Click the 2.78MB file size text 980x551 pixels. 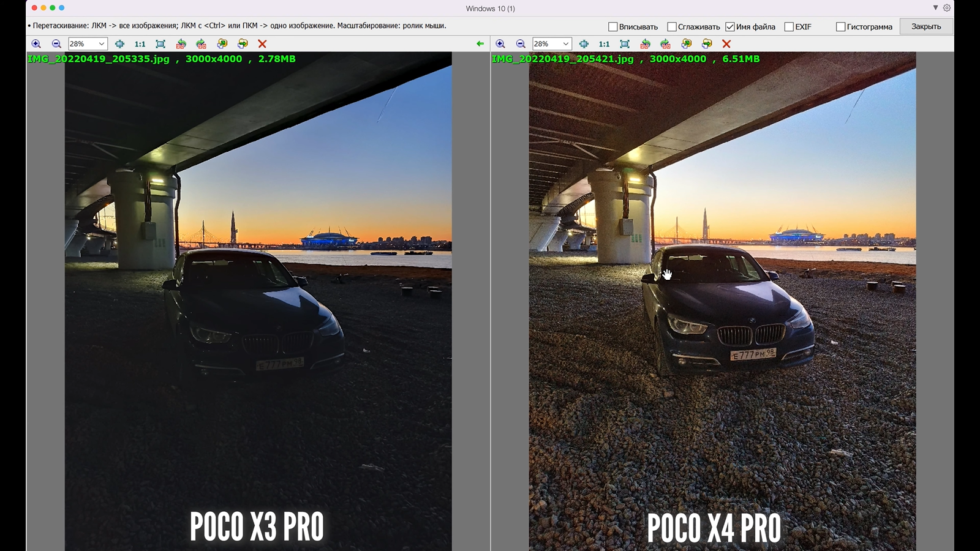point(277,59)
